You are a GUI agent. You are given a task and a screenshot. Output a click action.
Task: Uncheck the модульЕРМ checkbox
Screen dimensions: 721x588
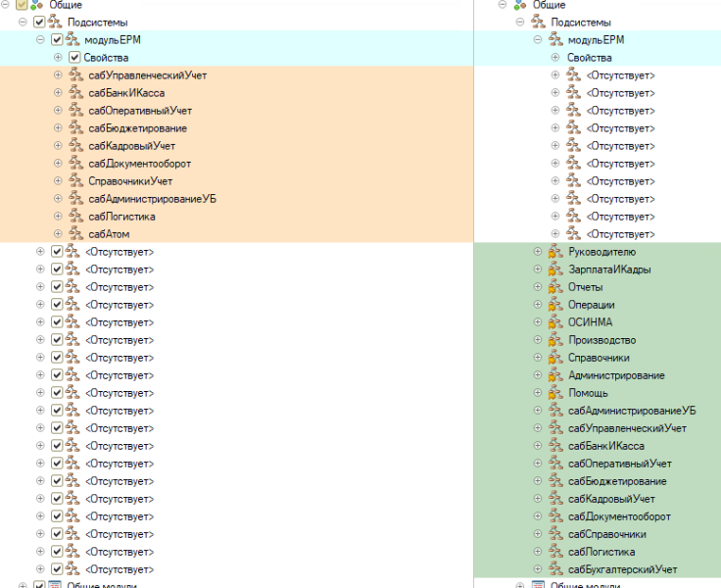pos(57,40)
